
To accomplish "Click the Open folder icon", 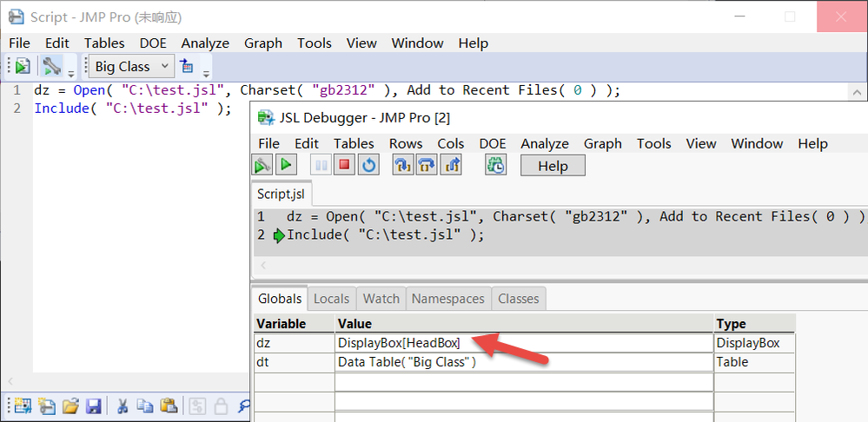I will pos(70,406).
